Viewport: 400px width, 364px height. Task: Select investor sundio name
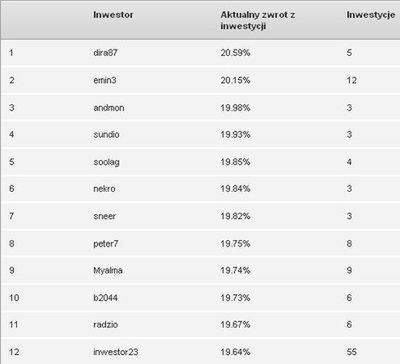106,135
